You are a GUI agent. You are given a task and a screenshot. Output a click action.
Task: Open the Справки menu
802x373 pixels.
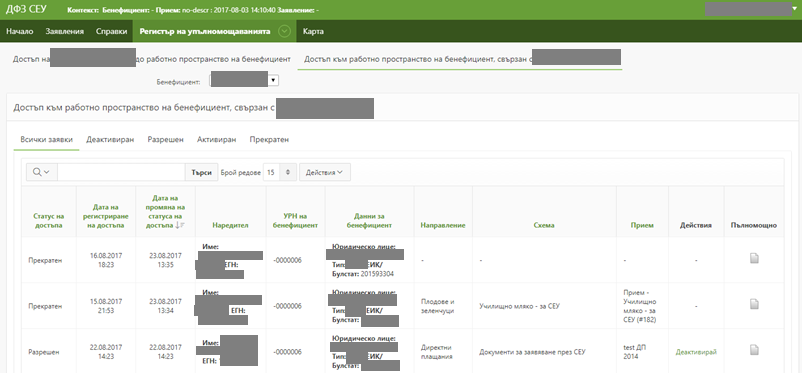pyautogui.click(x=112, y=31)
